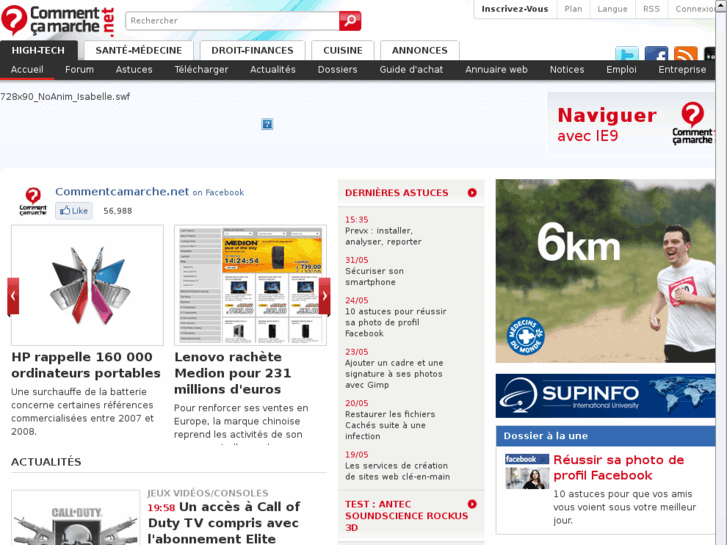Click the Dernières Astuces red arrow icon
727x545 pixels.
472,192
